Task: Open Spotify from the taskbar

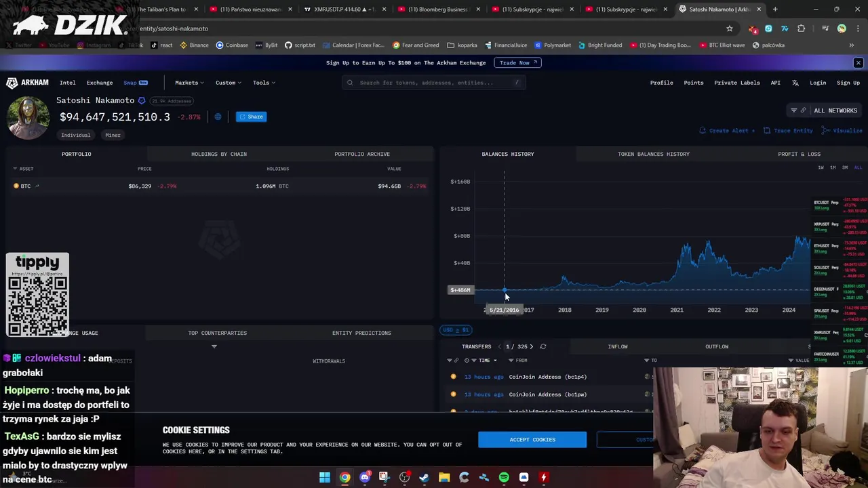Action: [x=504, y=477]
